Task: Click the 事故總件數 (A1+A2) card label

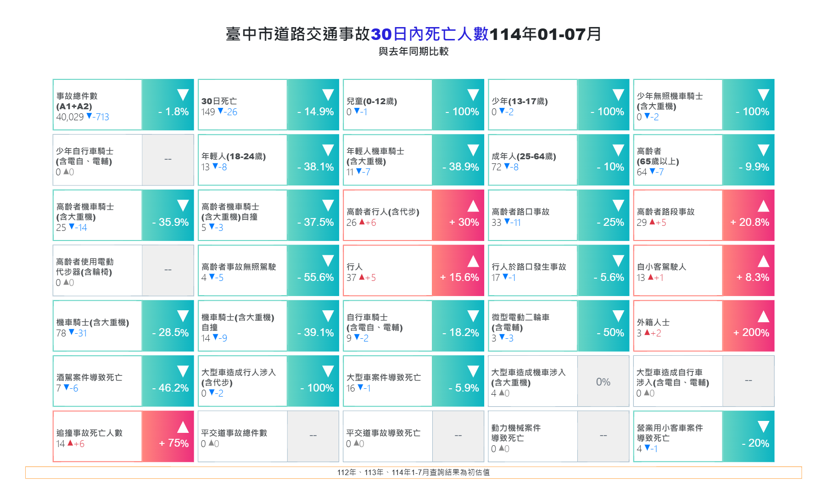Action: pyautogui.click(x=77, y=101)
